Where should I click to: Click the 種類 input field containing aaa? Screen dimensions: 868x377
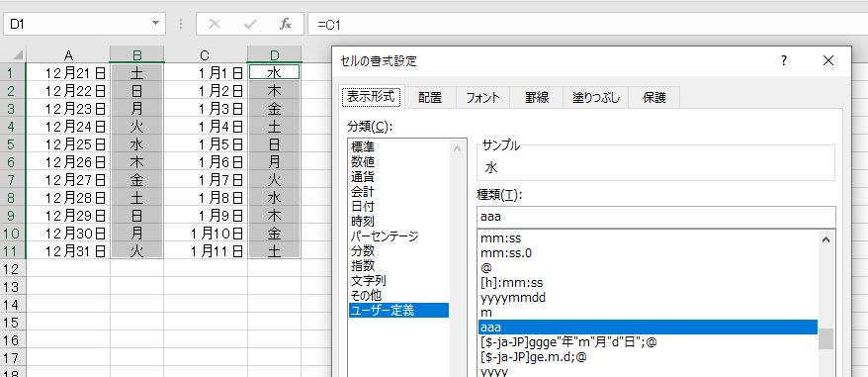click(656, 217)
